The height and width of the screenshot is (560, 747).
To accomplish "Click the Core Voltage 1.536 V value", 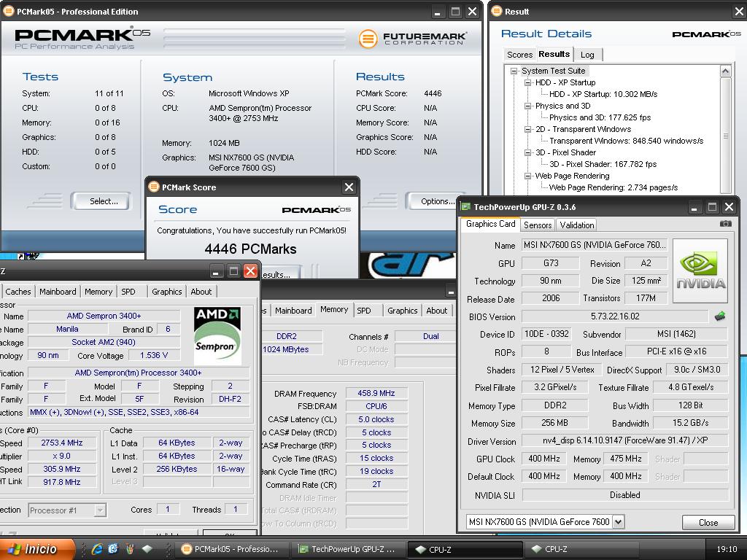I will (x=153, y=355).
